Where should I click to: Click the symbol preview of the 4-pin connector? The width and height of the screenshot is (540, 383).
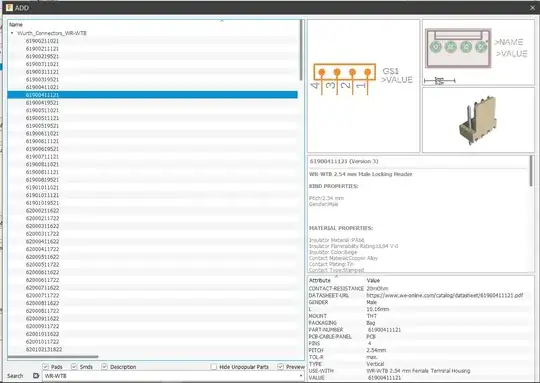point(363,86)
